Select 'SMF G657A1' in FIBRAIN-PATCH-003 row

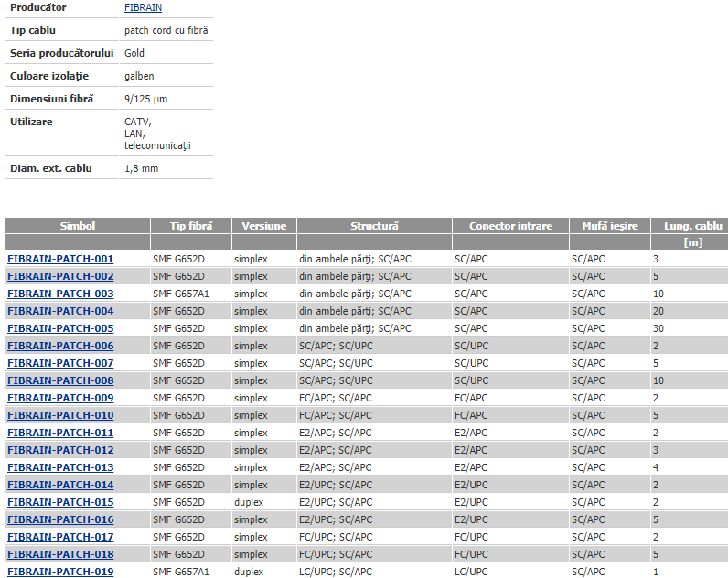click(x=181, y=294)
